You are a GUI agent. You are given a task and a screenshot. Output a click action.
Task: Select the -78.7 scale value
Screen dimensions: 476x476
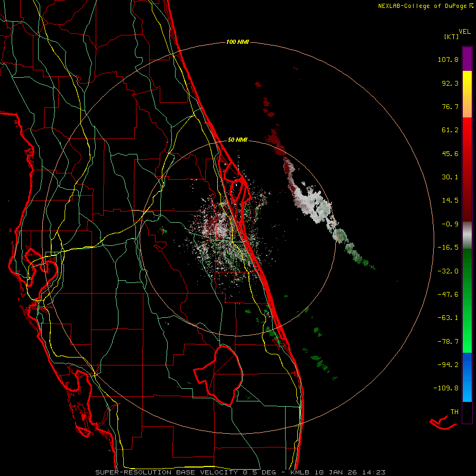pyautogui.click(x=448, y=342)
